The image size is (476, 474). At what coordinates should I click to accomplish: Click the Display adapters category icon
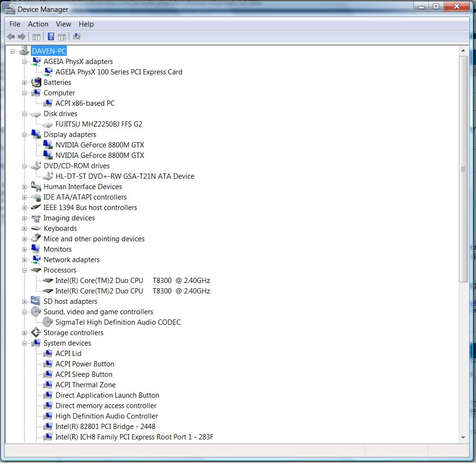[36, 135]
